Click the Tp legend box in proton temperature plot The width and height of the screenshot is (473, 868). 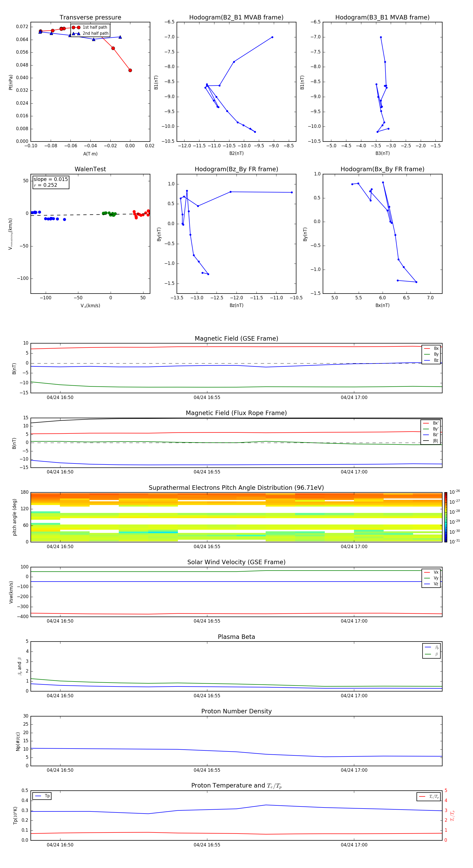pyautogui.click(x=42, y=796)
